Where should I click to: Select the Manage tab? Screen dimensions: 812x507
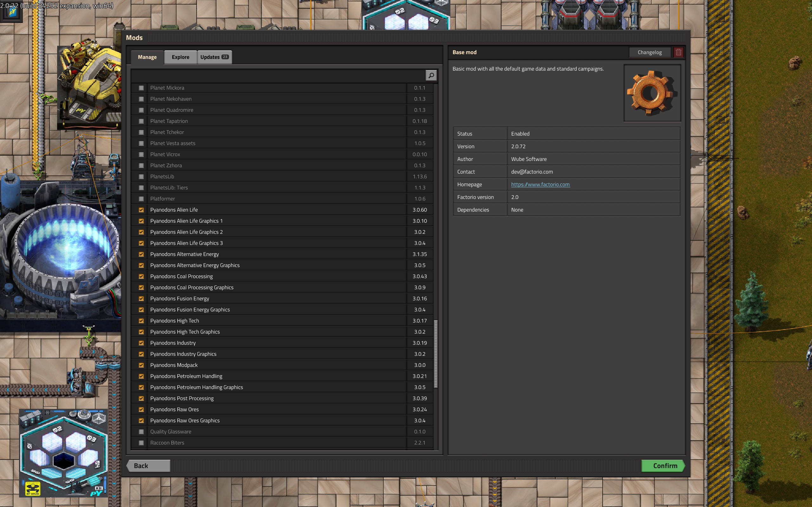pyautogui.click(x=147, y=57)
